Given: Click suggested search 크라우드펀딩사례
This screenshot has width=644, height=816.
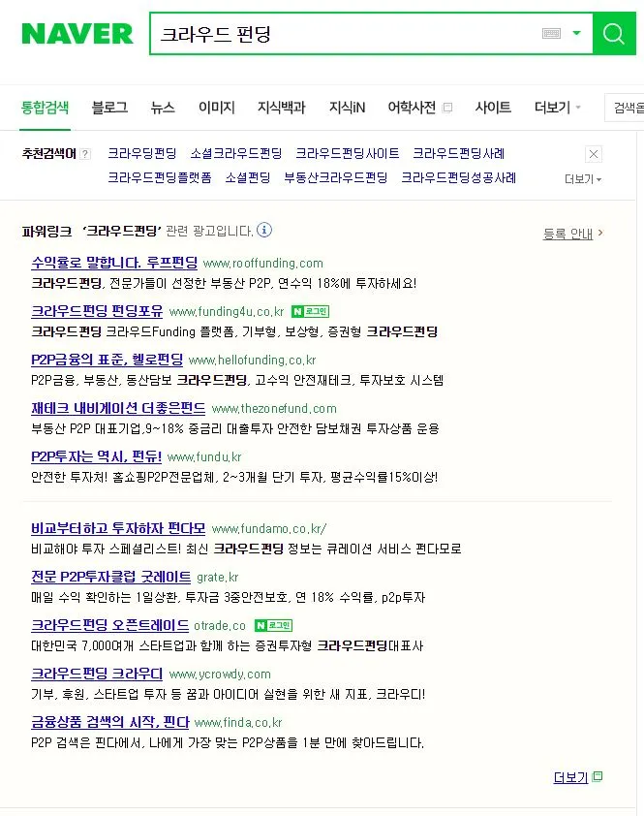Looking at the screenshot, I should tap(459, 153).
